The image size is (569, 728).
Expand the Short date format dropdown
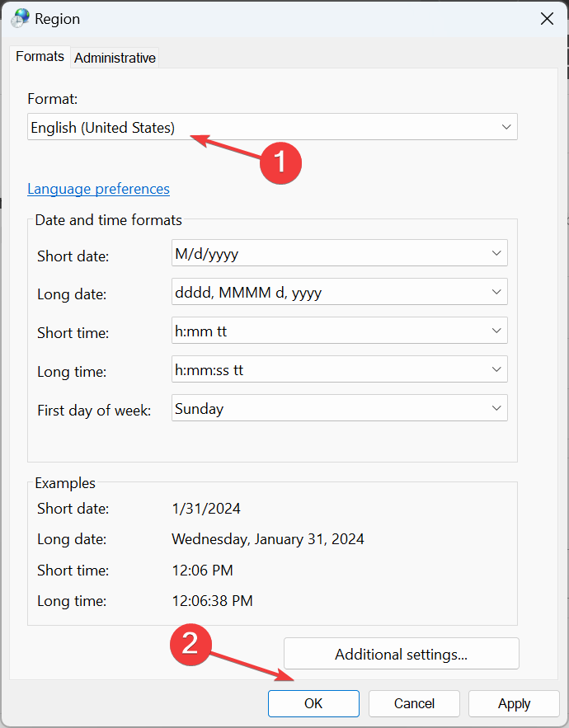coord(339,254)
